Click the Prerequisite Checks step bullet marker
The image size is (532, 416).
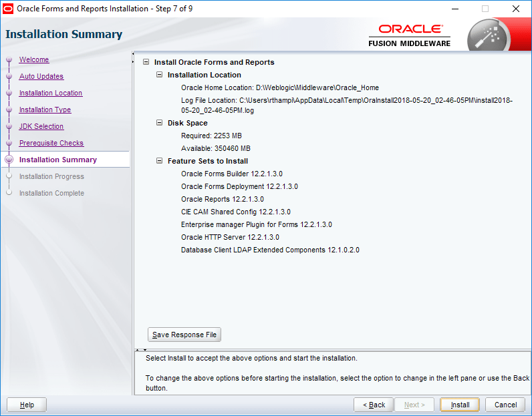click(x=9, y=143)
